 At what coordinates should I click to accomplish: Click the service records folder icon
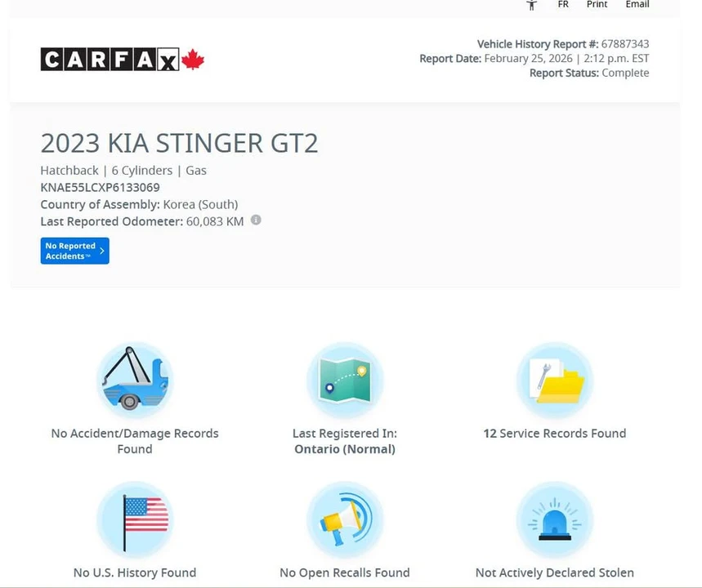(x=555, y=380)
